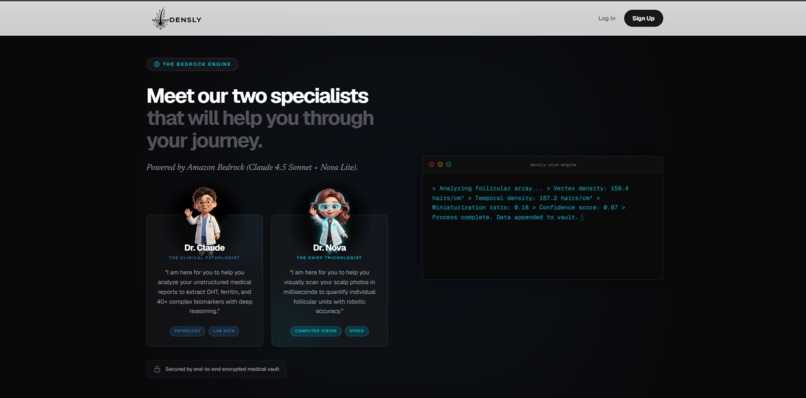
Task: Open the Log In link
Action: [x=607, y=19]
